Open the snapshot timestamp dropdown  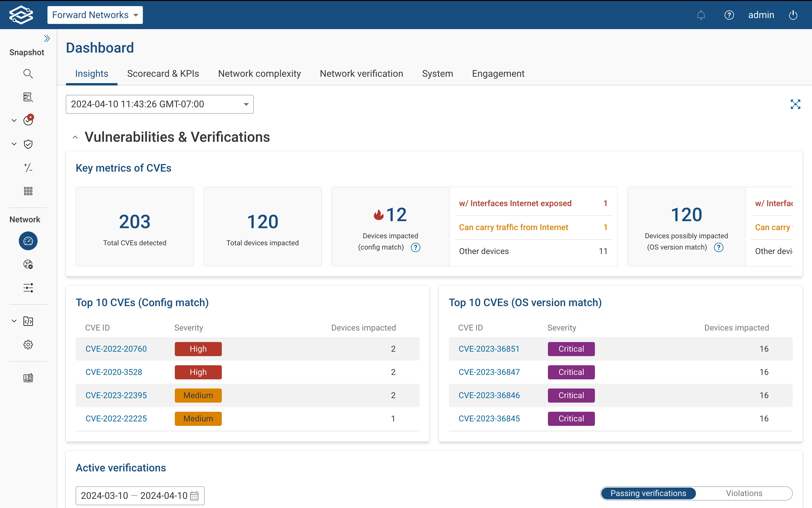coord(159,104)
